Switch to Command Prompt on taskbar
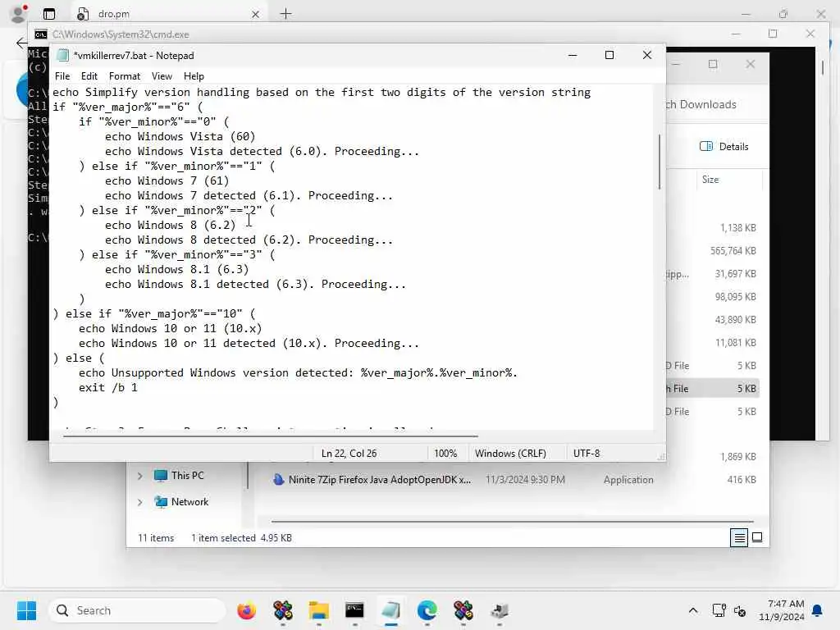The height and width of the screenshot is (630, 840). point(354,610)
